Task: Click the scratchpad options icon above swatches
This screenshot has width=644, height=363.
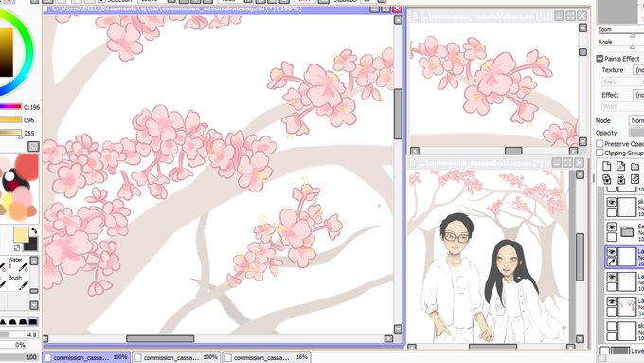Action: (33, 146)
